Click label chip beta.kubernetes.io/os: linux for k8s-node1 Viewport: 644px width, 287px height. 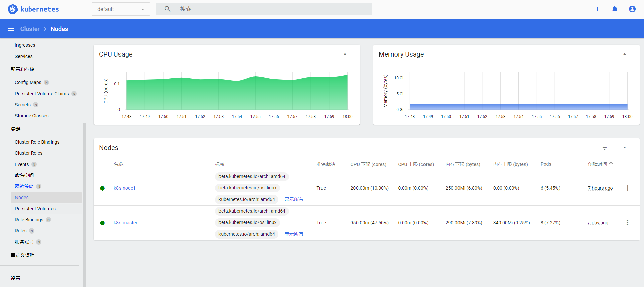point(247,188)
